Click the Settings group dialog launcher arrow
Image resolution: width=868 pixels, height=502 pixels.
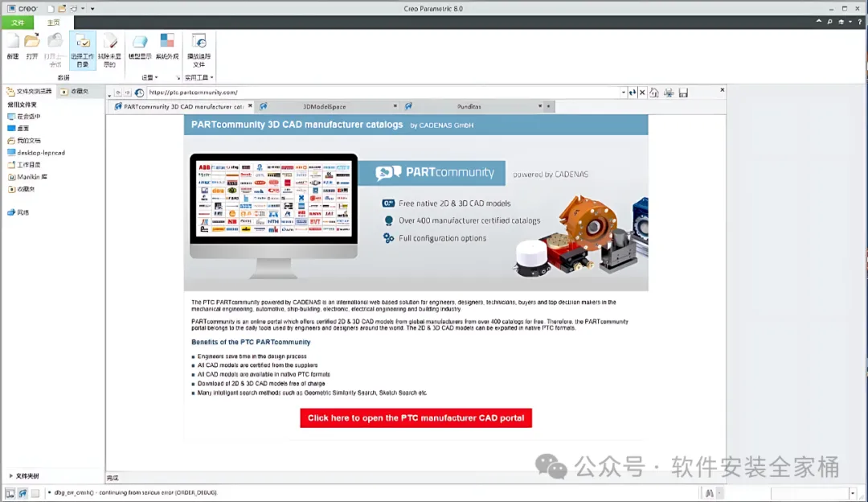click(x=178, y=78)
